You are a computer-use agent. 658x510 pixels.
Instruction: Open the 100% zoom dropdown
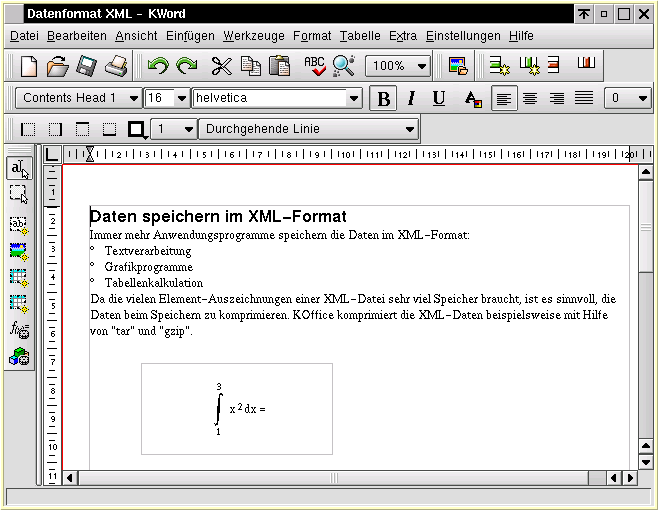click(x=422, y=67)
